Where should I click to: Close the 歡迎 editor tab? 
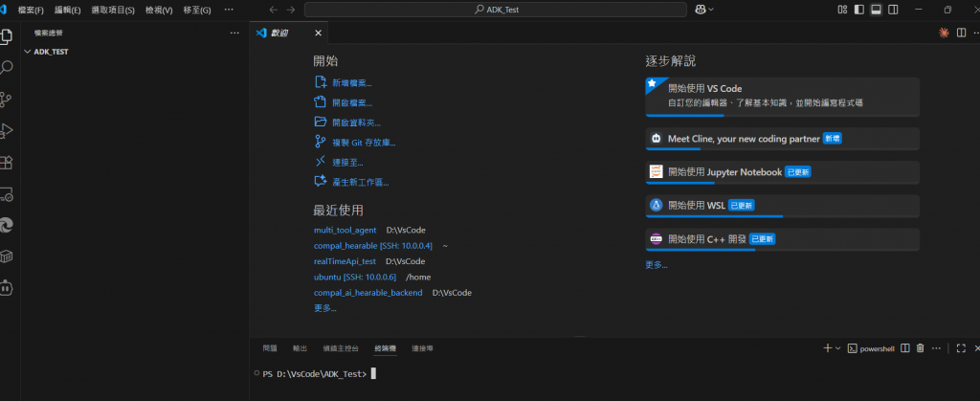(x=318, y=33)
